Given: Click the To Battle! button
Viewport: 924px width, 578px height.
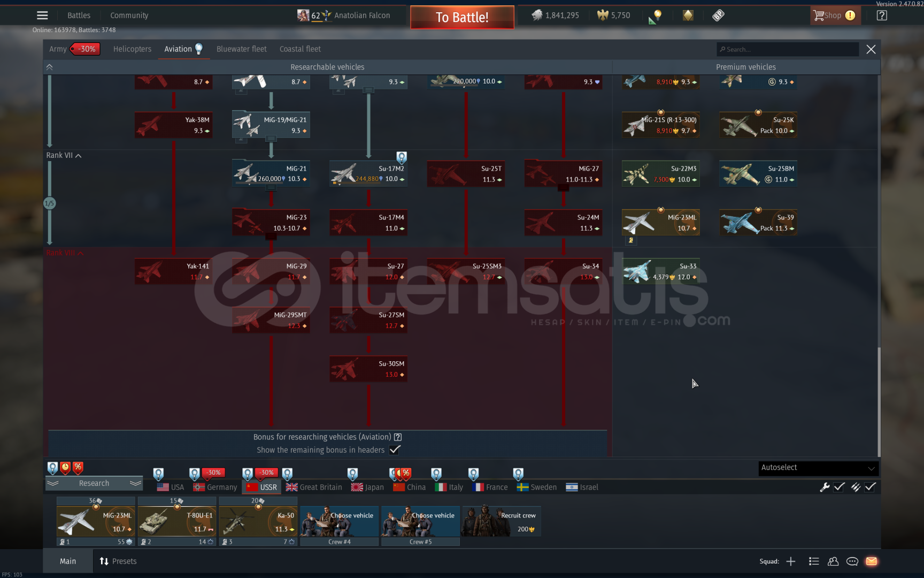Looking at the screenshot, I should [x=462, y=17].
